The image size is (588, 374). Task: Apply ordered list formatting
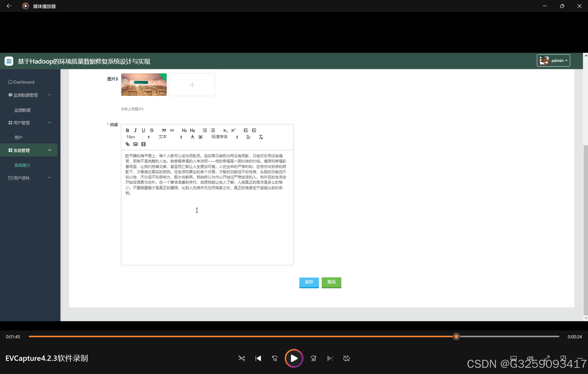coord(205,130)
